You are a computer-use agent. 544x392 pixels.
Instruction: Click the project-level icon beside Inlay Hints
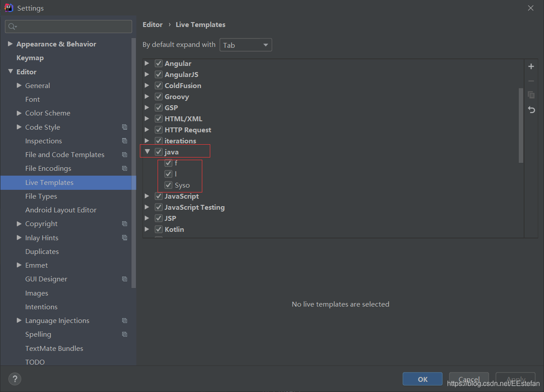click(x=125, y=238)
